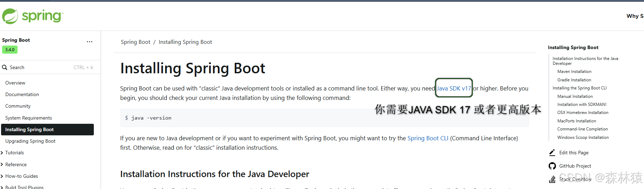This screenshot has width=644, height=189.
Task: Click the Edit this Page pencil icon
Action: (x=552, y=153)
